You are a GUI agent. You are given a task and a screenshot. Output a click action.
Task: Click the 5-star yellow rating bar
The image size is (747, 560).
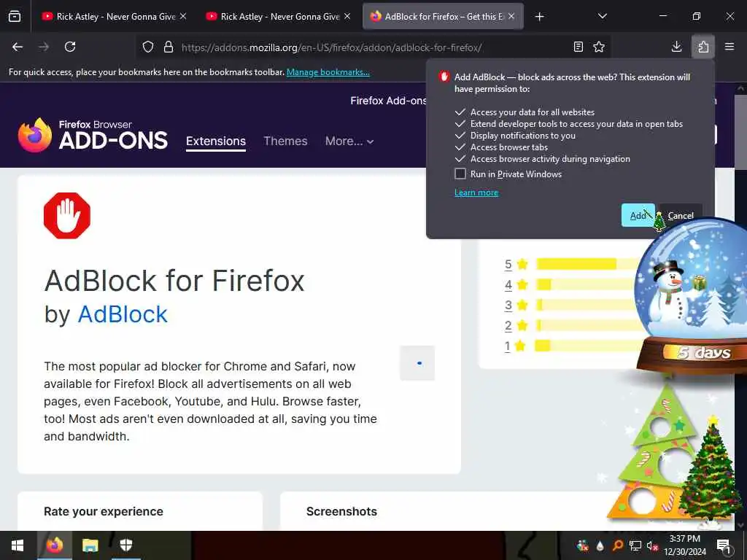[x=576, y=264]
